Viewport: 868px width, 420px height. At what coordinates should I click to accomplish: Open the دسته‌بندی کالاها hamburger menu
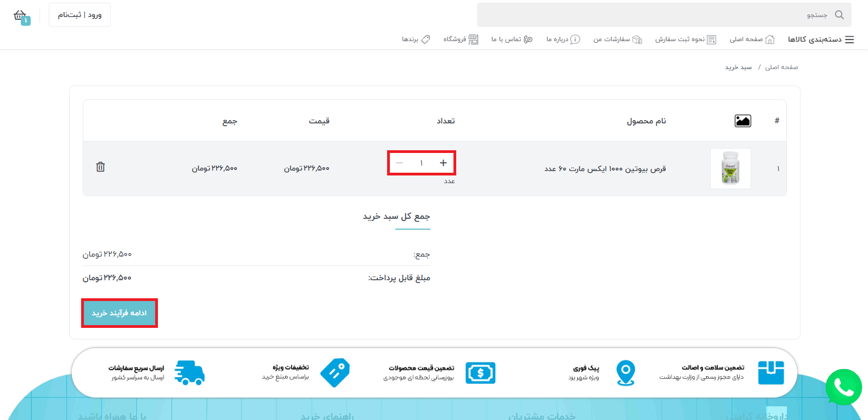(821, 39)
